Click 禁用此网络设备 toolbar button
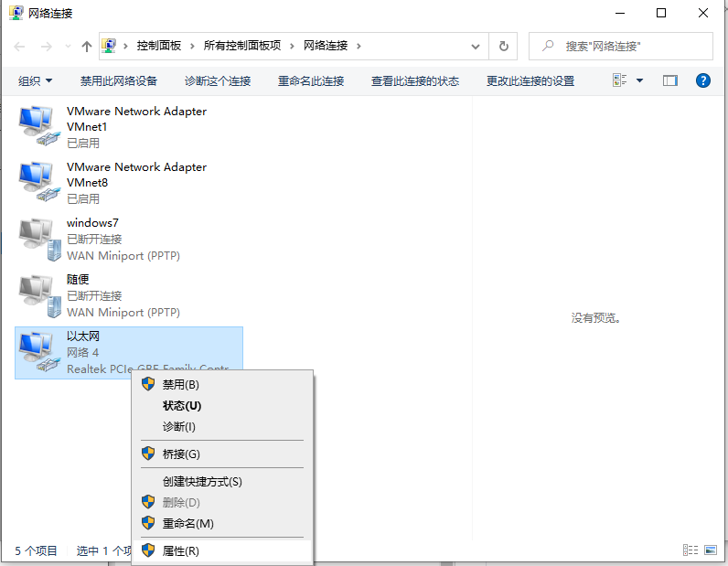 119,81
